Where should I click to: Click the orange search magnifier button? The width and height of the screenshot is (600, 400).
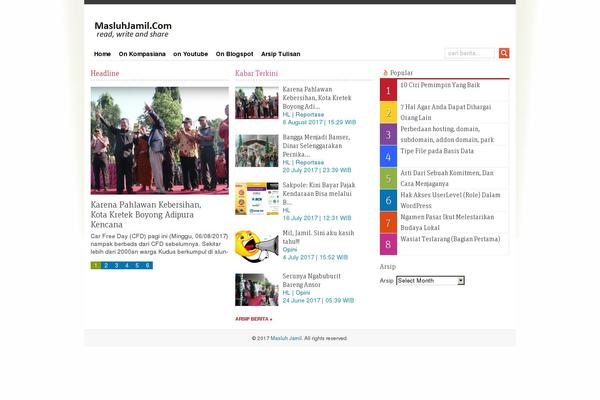[x=504, y=53]
